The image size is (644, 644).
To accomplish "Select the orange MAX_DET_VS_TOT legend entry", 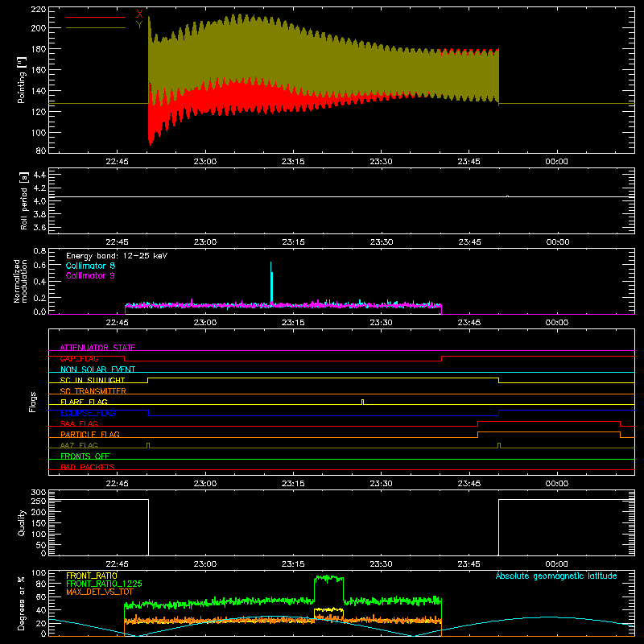I will tap(99, 592).
